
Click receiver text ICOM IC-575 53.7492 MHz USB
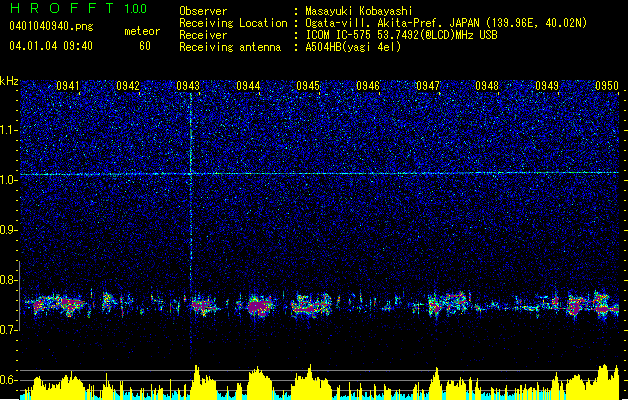402,35
